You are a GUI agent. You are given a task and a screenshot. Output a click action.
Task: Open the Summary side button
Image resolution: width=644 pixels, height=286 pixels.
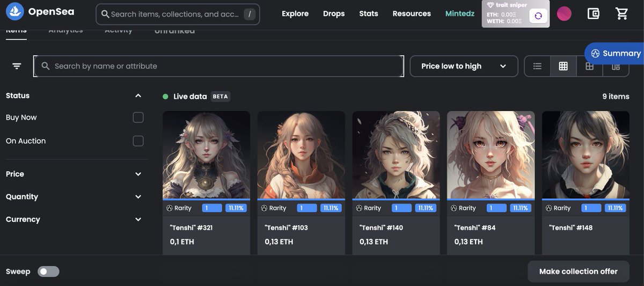point(614,53)
